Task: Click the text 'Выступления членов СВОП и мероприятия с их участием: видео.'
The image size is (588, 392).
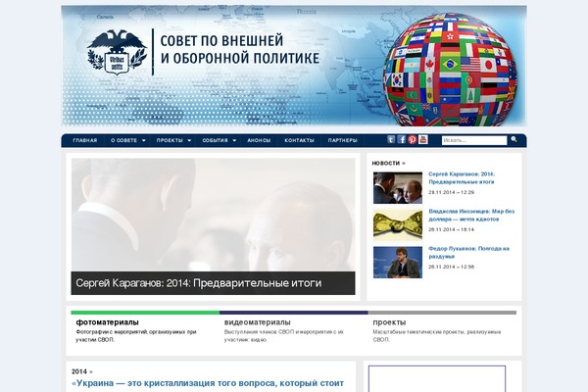Action: pos(284,336)
